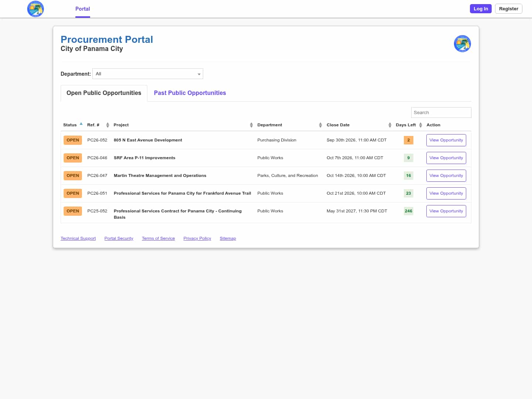532x399 pixels.
Task: Click the Purchasing Division department cell
Action: pos(277,140)
